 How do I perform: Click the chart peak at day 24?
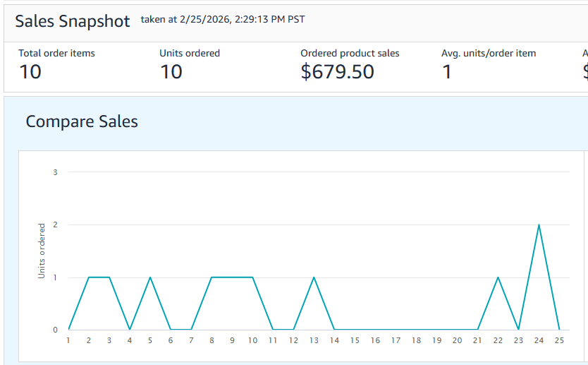tap(539, 225)
